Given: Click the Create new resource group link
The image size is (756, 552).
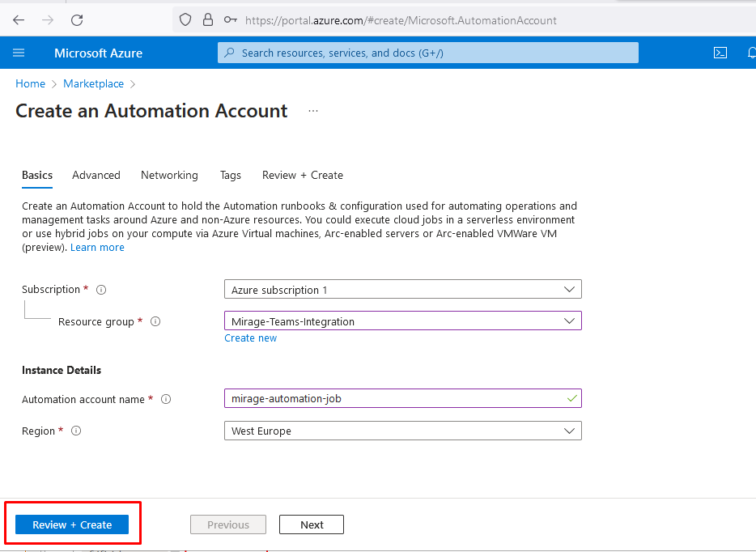Looking at the screenshot, I should [x=251, y=338].
